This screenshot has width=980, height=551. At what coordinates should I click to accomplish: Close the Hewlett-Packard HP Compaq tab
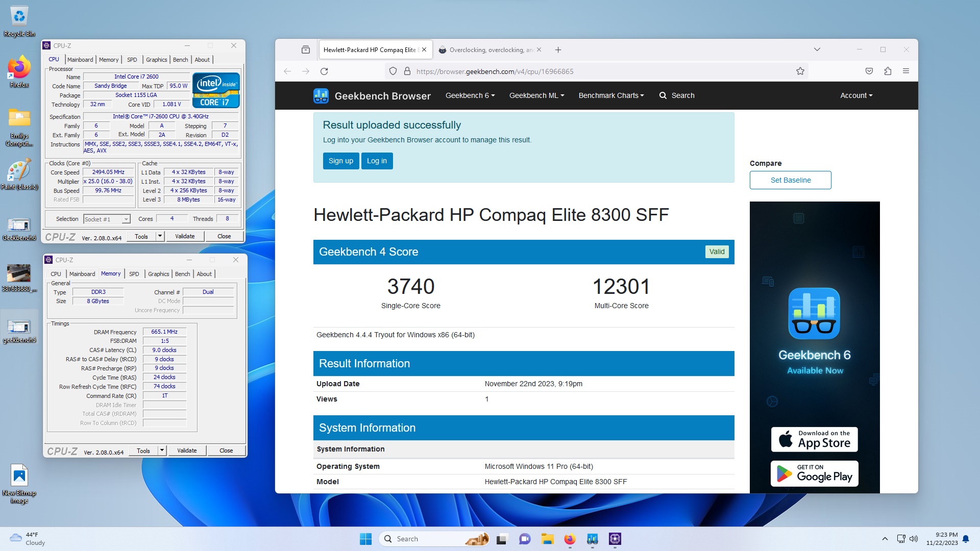click(424, 49)
